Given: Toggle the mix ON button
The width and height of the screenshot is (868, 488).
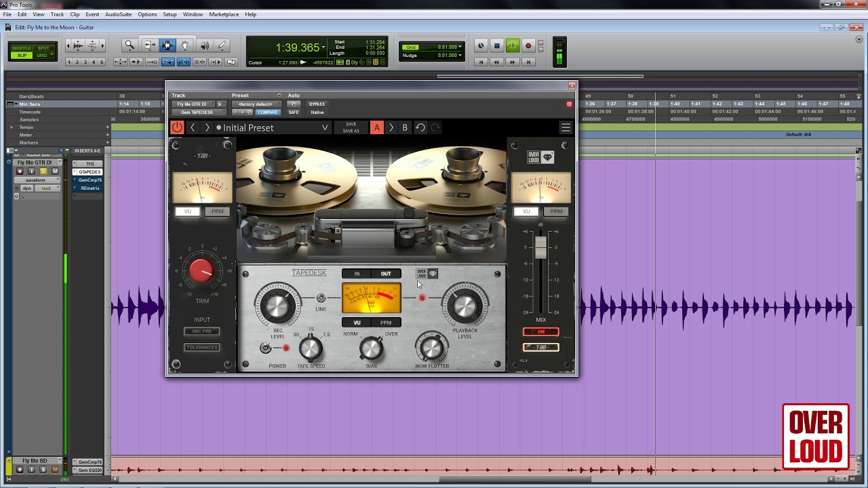Looking at the screenshot, I should pos(540,331).
